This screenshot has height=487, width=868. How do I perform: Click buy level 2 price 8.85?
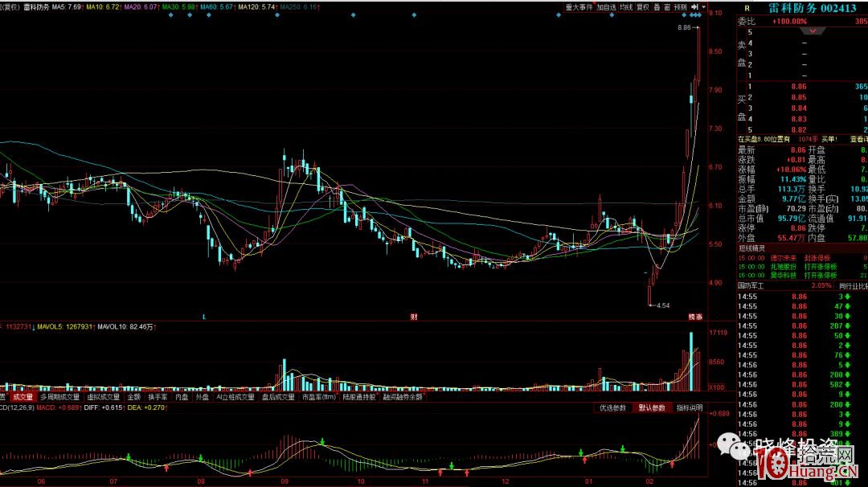[799, 97]
